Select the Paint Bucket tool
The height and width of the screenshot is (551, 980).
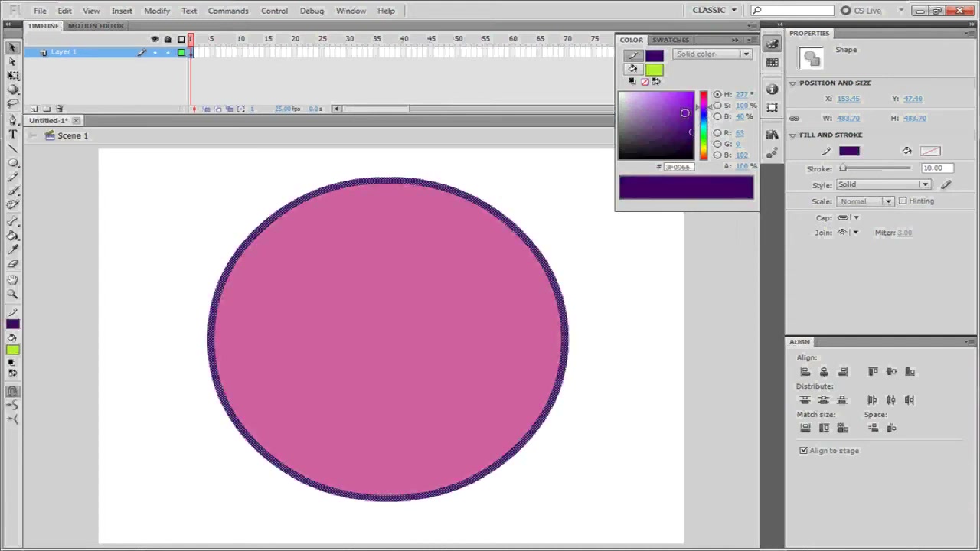coord(12,236)
